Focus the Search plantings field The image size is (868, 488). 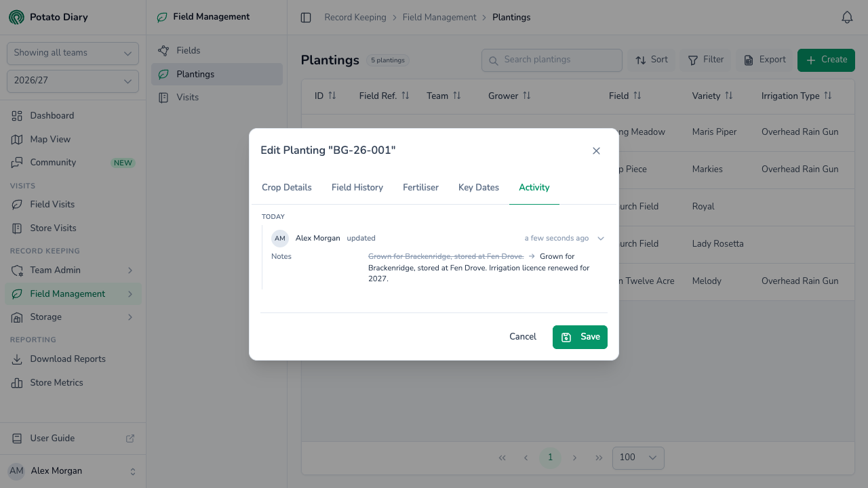pos(552,60)
